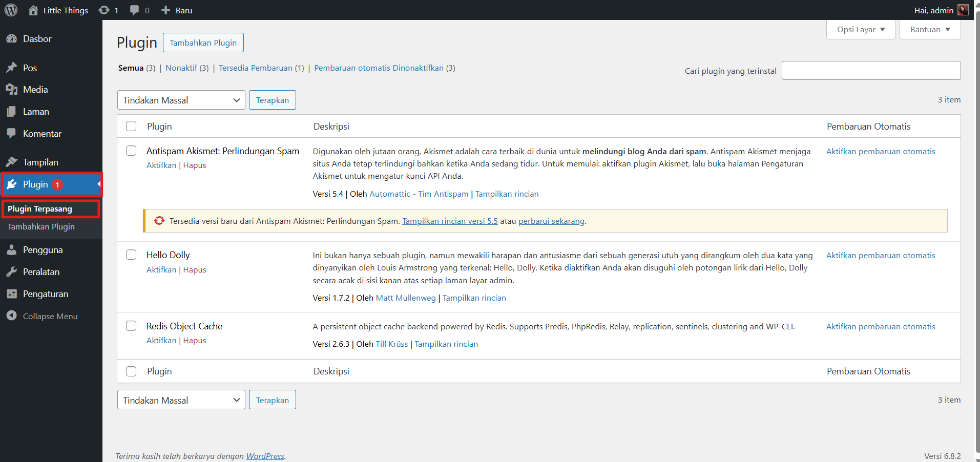980x462 pixels.
Task: Click the Pengguna users icon
Action: 12,249
